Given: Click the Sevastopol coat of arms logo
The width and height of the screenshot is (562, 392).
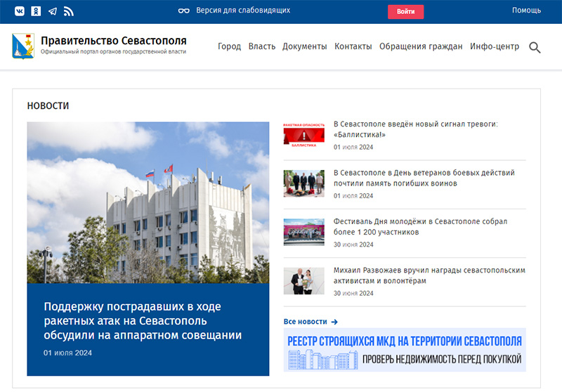Looking at the screenshot, I should click(x=23, y=46).
